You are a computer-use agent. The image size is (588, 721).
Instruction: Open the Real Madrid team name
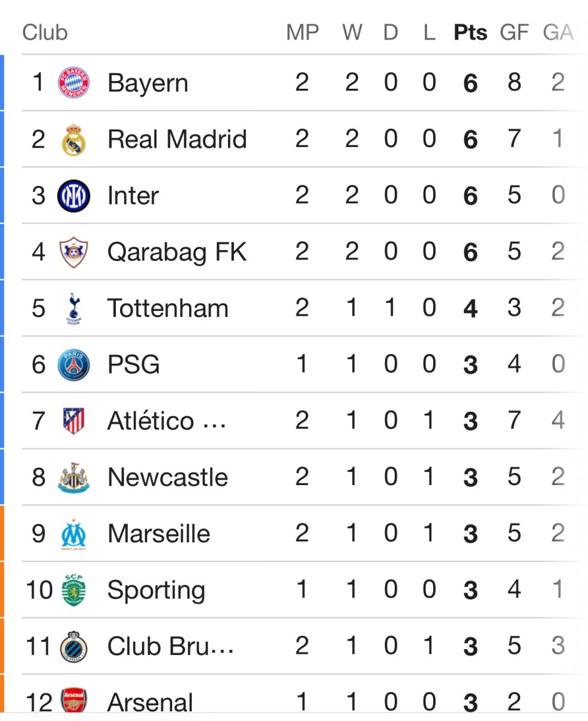pyautogui.click(x=177, y=139)
